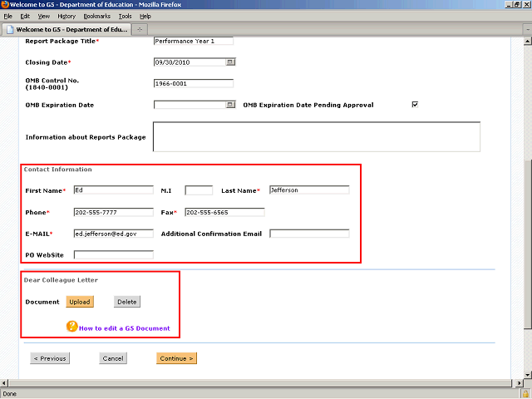532x399 pixels.
Task: Click the E-MAIL input field
Action: [114, 234]
